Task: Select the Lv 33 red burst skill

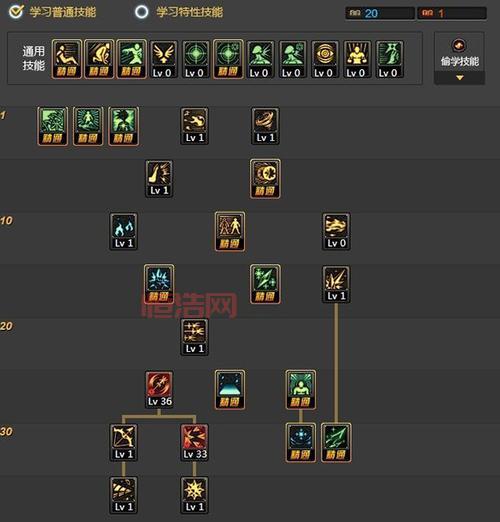Action: click(195, 442)
